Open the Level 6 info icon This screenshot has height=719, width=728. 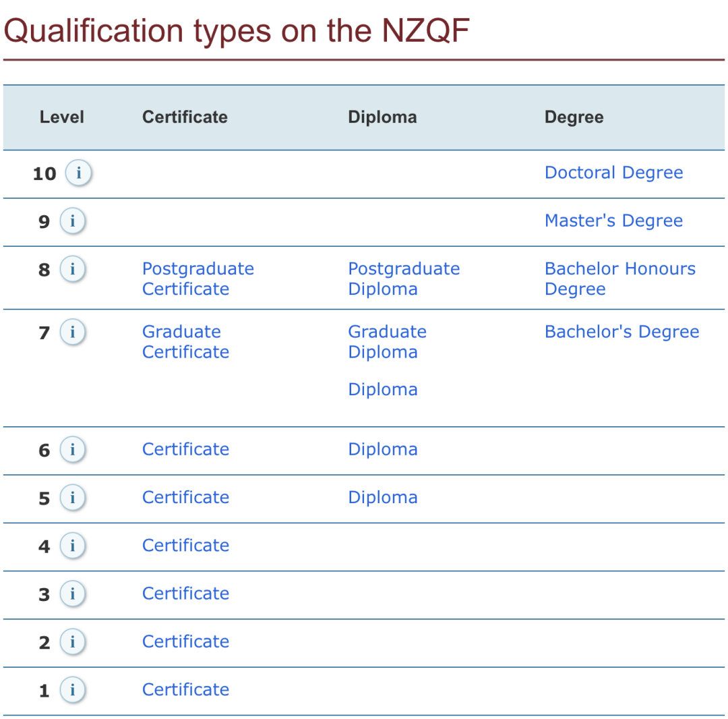tap(73, 449)
